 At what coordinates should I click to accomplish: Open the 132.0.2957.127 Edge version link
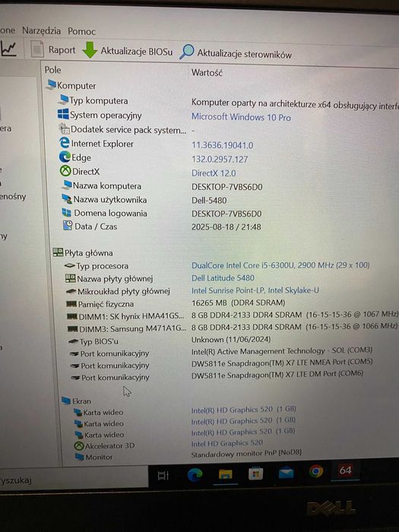pyautogui.click(x=220, y=159)
